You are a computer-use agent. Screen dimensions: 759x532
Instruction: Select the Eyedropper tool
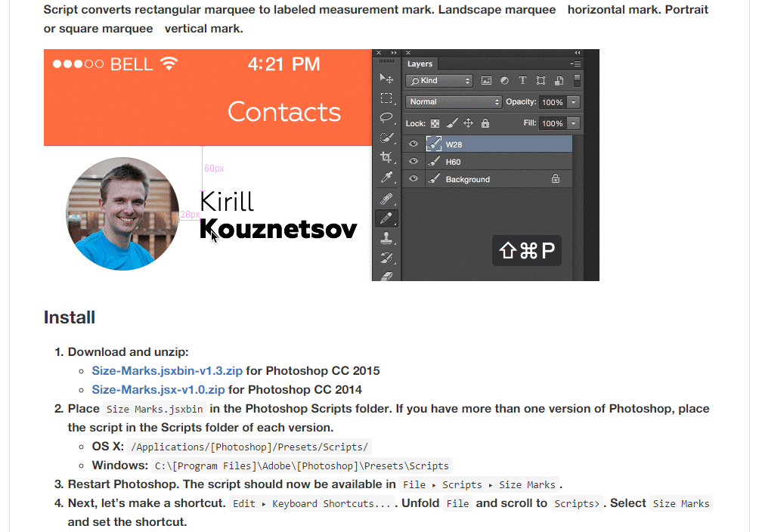click(x=386, y=178)
